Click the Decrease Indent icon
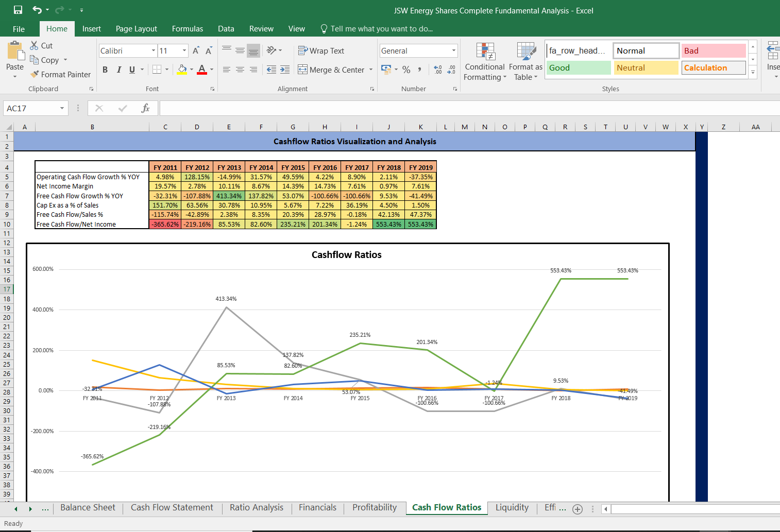The height and width of the screenshot is (532, 780). click(x=272, y=70)
